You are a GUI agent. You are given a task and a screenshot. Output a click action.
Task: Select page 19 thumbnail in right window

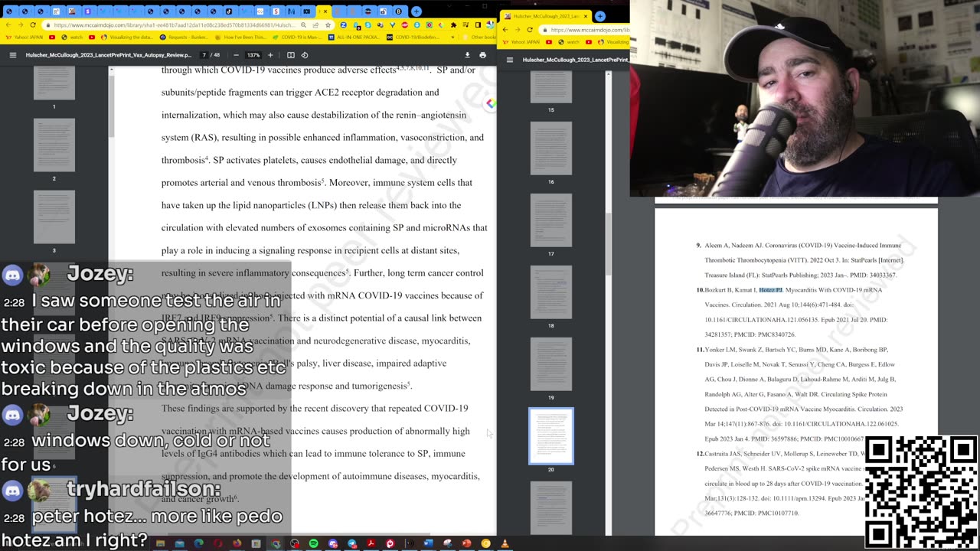(x=551, y=364)
